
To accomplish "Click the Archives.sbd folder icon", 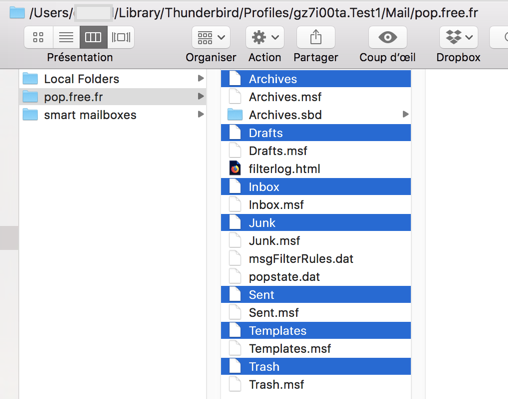I will pyautogui.click(x=235, y=115).
